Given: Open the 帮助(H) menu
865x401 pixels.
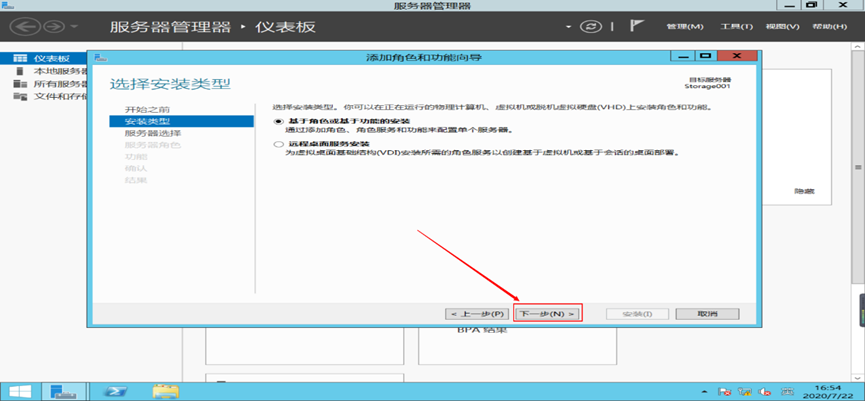Looking at the screenshot, I should coord(830,26).
